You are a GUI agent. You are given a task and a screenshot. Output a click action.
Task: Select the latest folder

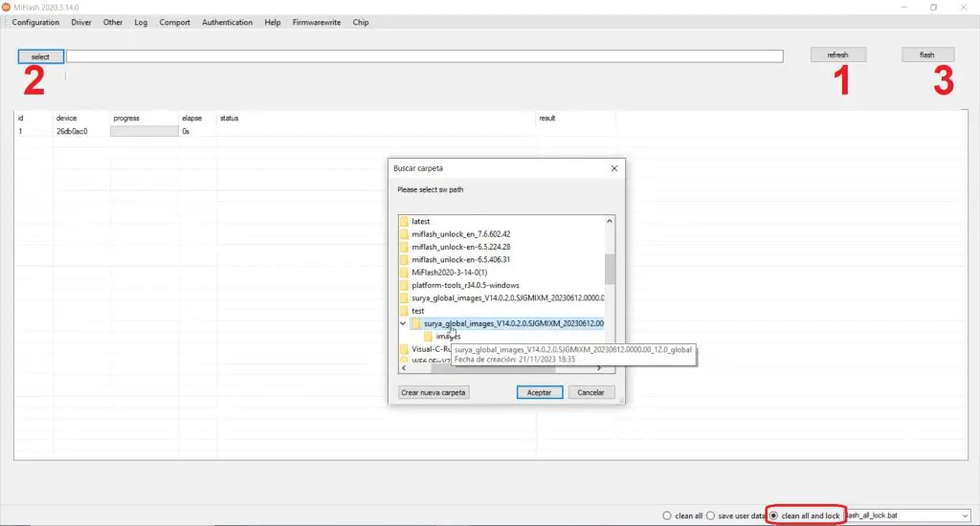(421, 221)
